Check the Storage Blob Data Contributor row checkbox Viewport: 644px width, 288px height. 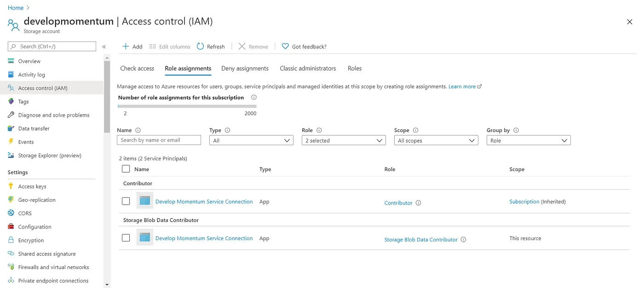coord(126,238)
